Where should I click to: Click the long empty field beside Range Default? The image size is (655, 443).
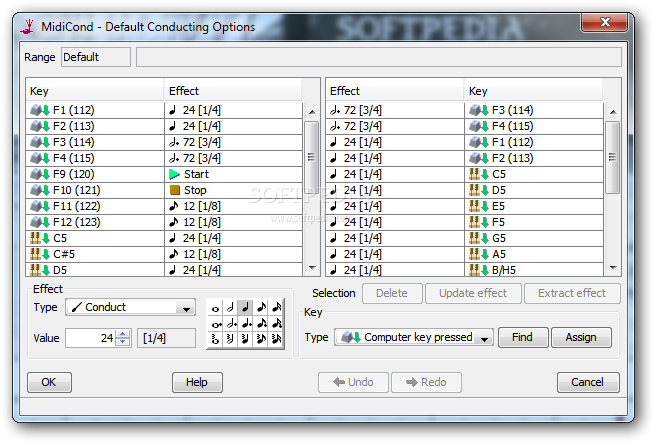[379, 57]
